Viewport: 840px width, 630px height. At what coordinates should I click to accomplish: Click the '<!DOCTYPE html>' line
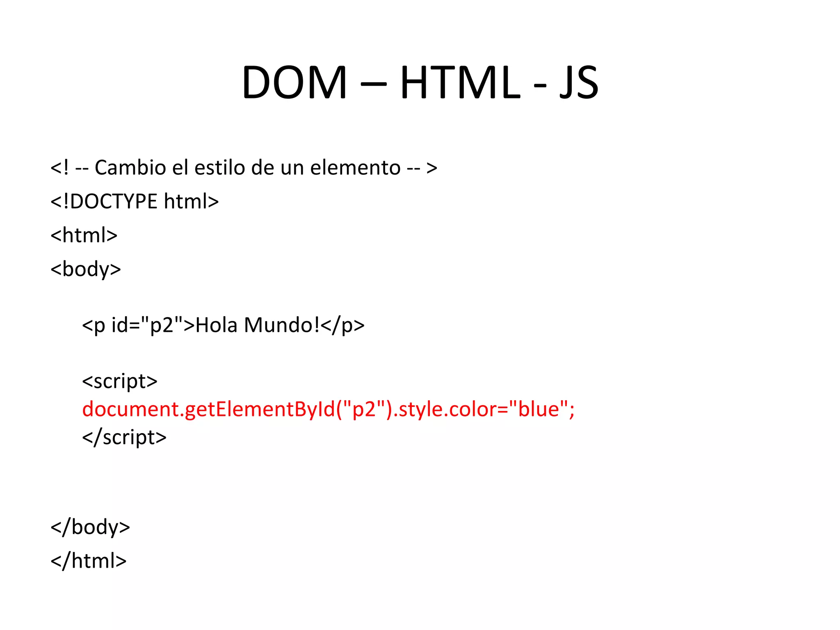pos(135,201)
